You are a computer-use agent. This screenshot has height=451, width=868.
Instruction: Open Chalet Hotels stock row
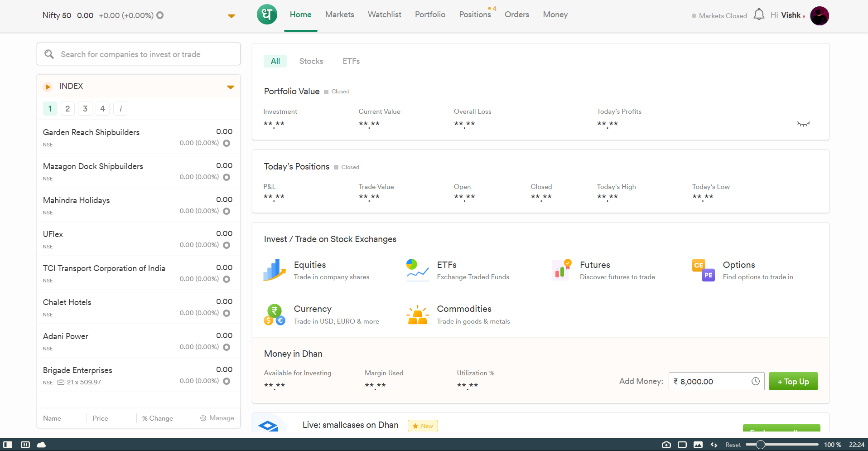[139, 307]
